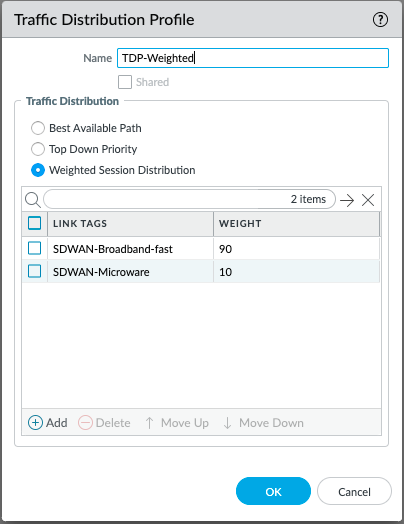Viewport: 404px width, 524px height.
Task: Click the Move Down arrow button
Action: pyautogui.click(x=264, y=423)
